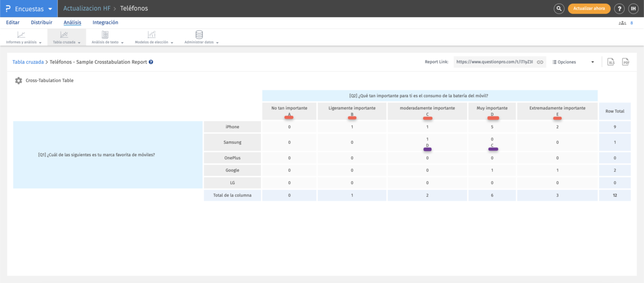
Task: Open the search magnifier icon
Action: tap(559, 9)
